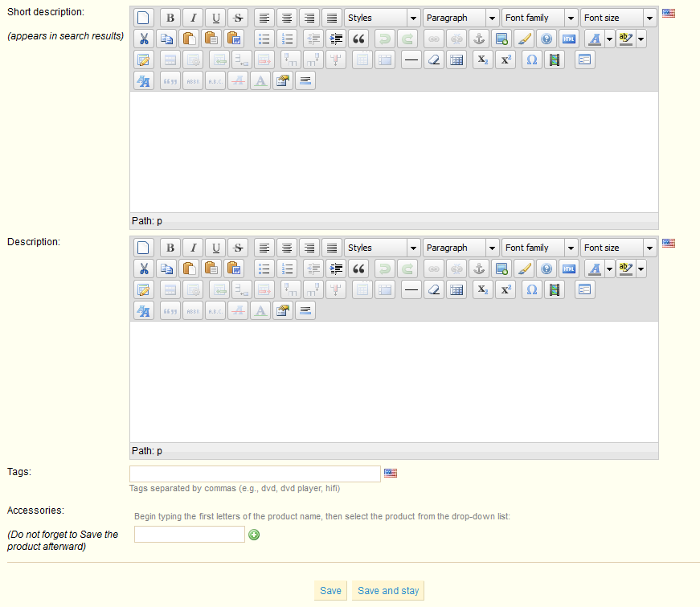Click Blockquote icon in Description editor
The image size is (700, 607).
pyautogui.click(x=358, y=269)
